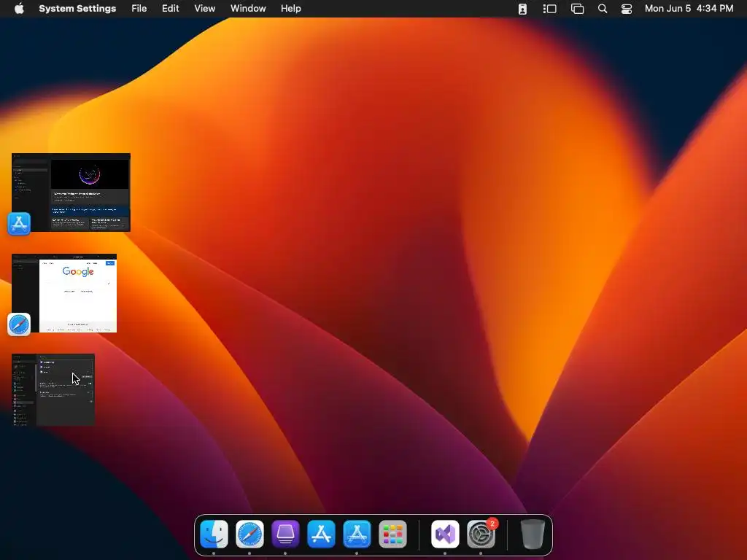The image size is (747, 560).
Task: Switch to the Safari Google window thumbnail
Action: tap(64, 293)
